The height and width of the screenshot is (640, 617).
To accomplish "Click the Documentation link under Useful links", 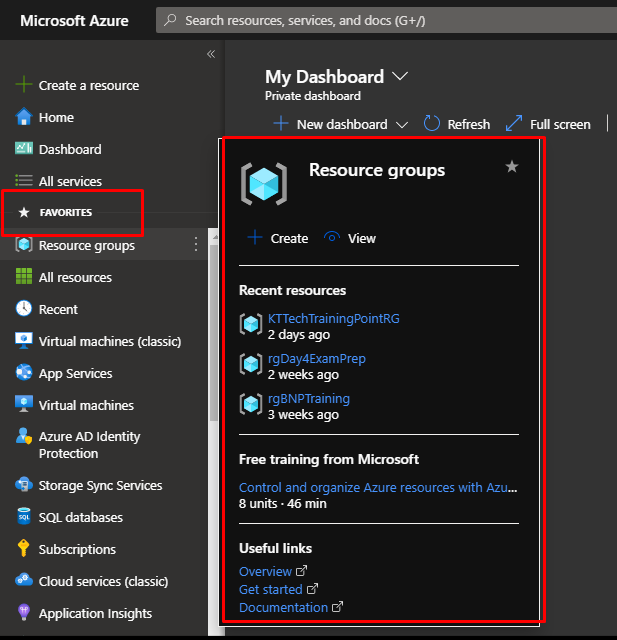I will (283, 607).
